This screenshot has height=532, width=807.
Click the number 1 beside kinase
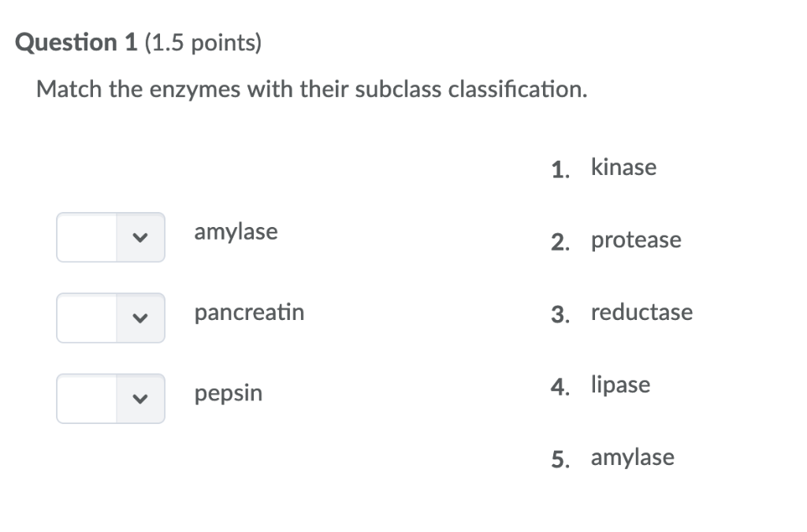click(560, 168)
